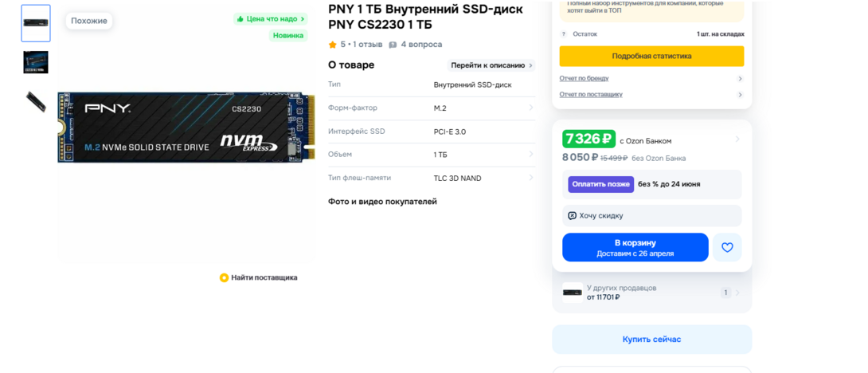Click the question mark icon beside Остаток

coord(564,34)
